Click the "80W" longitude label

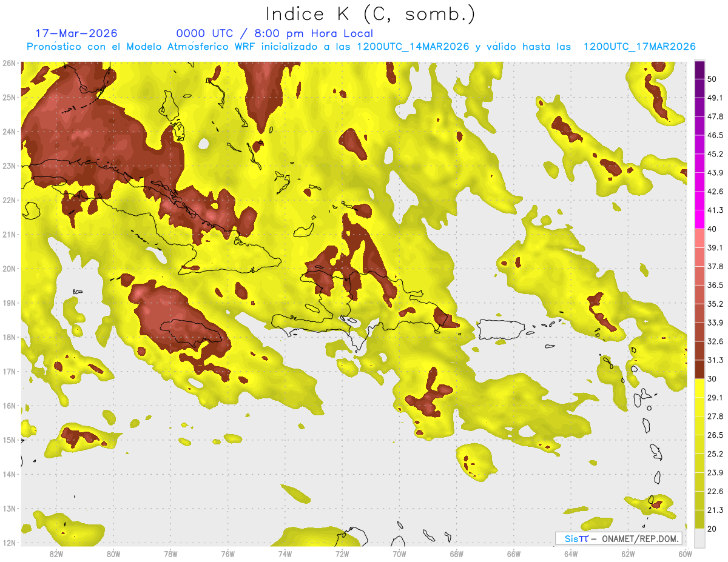(113, 554)
